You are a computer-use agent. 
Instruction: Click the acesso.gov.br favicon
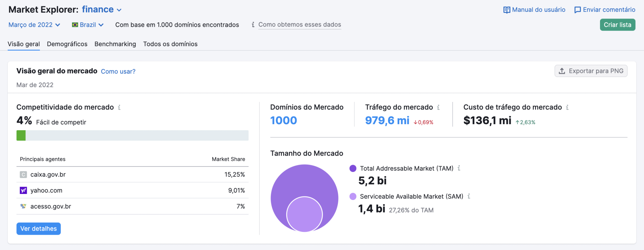23,206
